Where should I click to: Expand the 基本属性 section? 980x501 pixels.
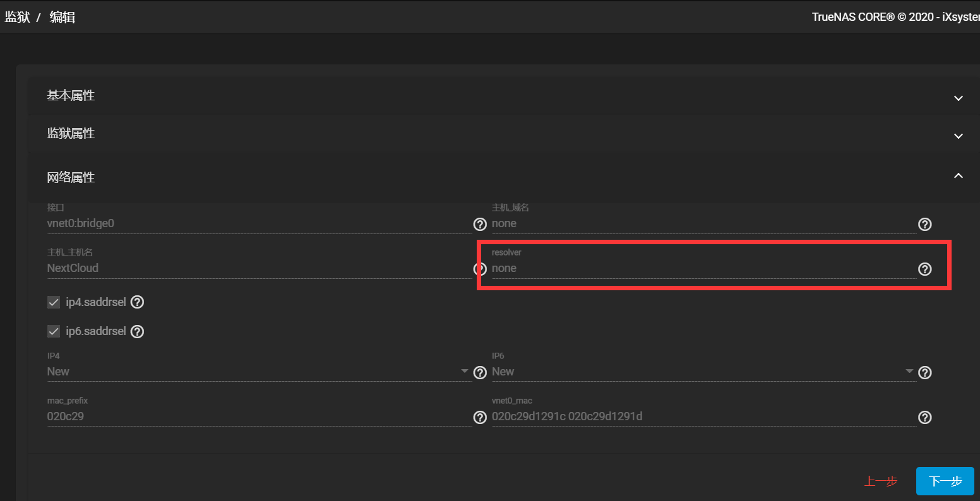(958, 98)
